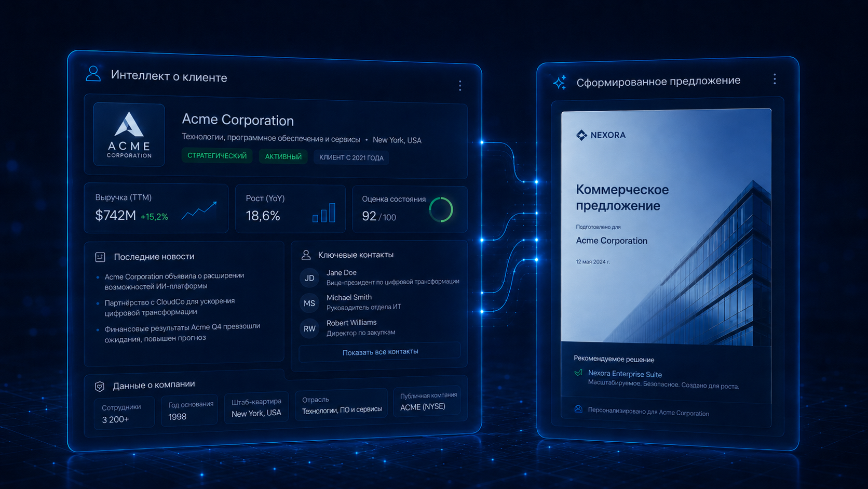Image resolution: width=868 pixels, height=489 pixels.
Task: Click the revenue trend line chart icon
Action: (x=199, y=211)
